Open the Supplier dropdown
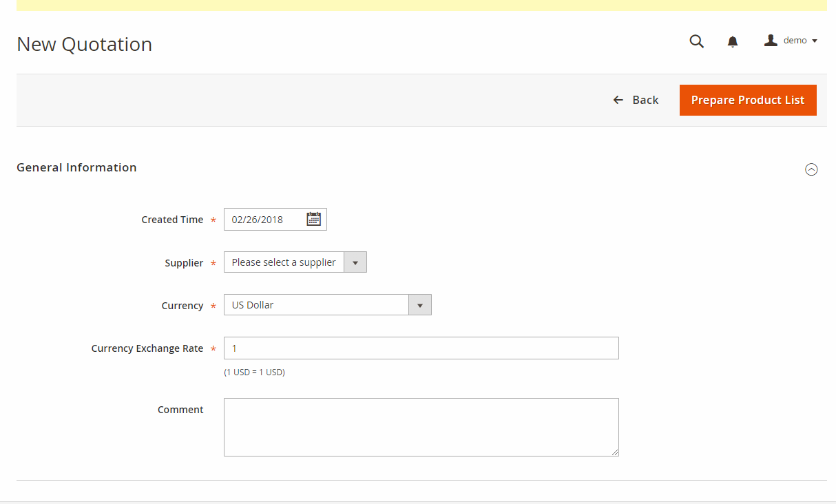 click(x=295, y=262)
